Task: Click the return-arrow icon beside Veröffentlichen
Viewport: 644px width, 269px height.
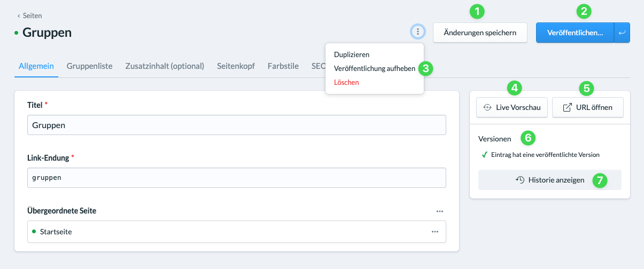Action: tap(623, 33)
